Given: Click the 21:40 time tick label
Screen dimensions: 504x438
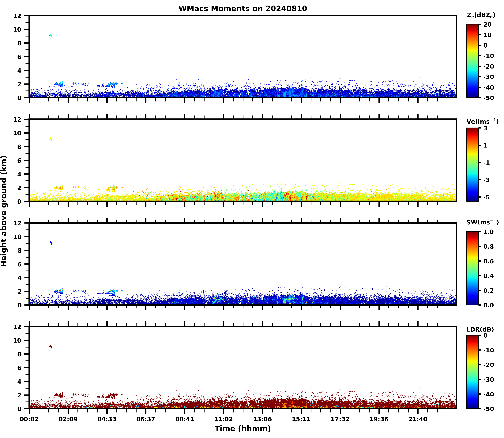Looking at the screenshot, I should (418, 419).
